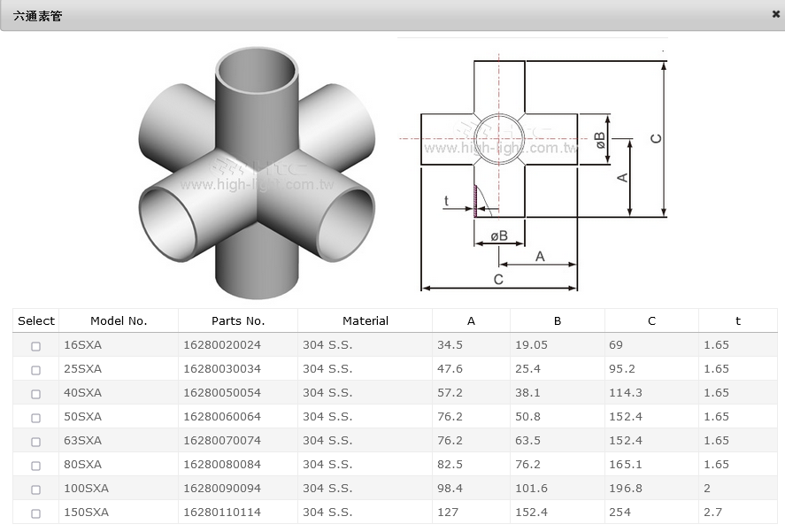Screen dimensions: 785x532
Task: Toggle the 80SXA selection checkbox
Action: pyautogui.click(x=36, y=466)
